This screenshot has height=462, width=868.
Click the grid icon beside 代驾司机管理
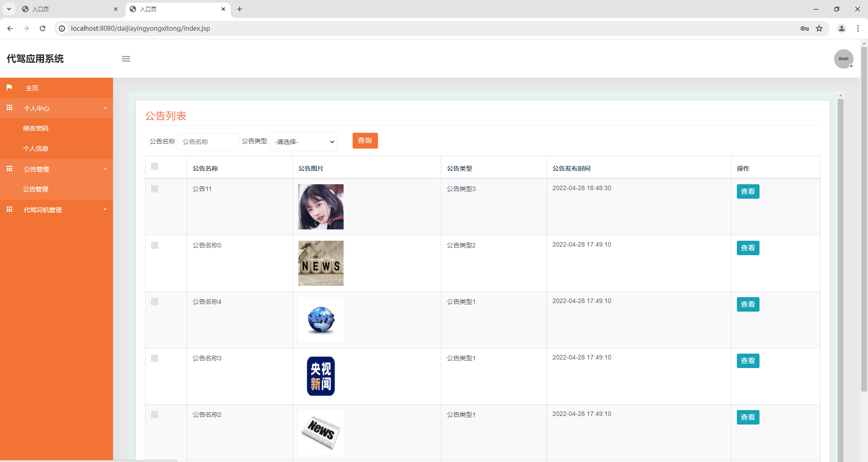point(9,209)
